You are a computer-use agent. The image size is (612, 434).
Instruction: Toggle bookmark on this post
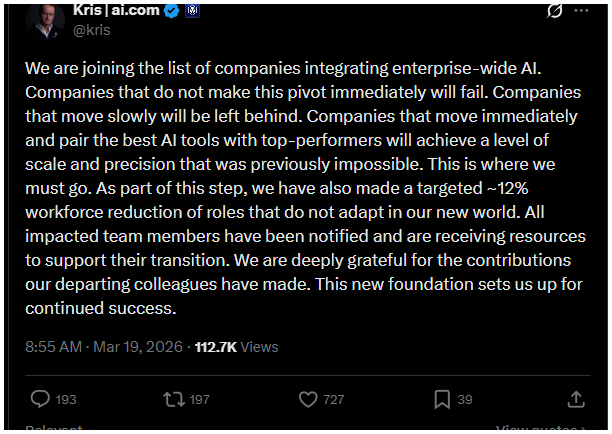point(442,399)
